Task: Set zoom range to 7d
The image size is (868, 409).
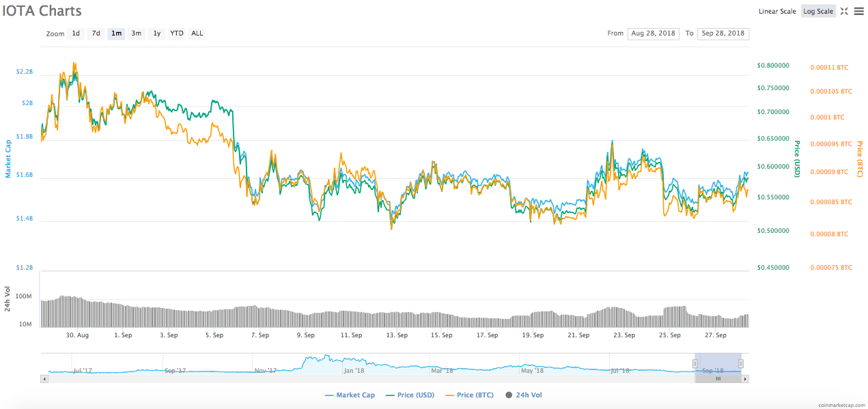Action: [96, 33]
